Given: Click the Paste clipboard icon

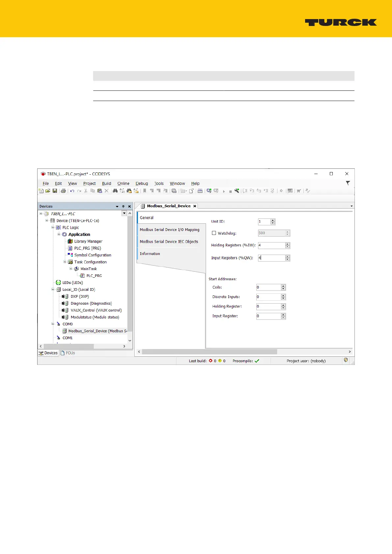Looking at the screenshot, I should click(100, 191).
